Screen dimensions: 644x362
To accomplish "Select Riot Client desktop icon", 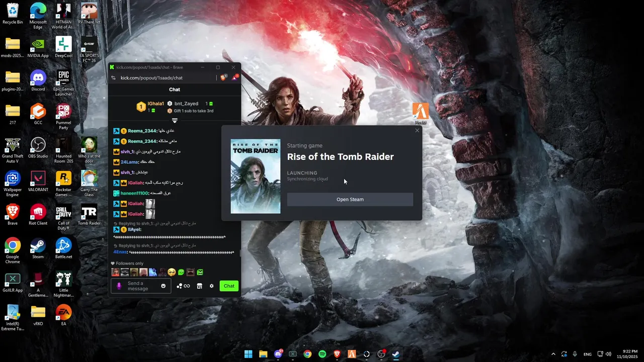I will coord(38,215).
